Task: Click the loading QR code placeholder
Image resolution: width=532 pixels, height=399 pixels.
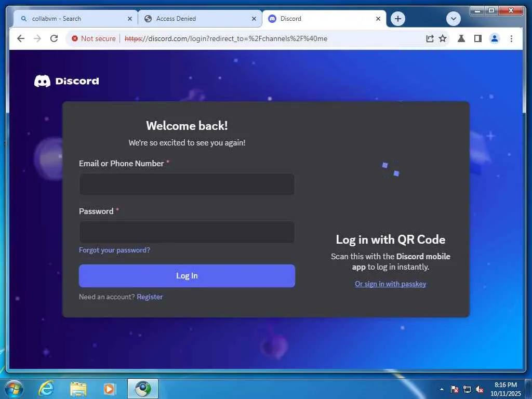Action: tap(391, 169)
